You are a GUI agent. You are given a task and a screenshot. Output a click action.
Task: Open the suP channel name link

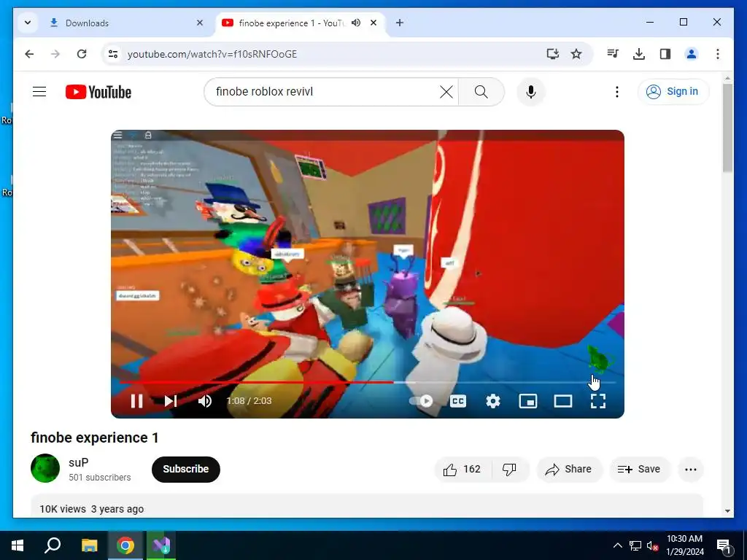(79, 462)
